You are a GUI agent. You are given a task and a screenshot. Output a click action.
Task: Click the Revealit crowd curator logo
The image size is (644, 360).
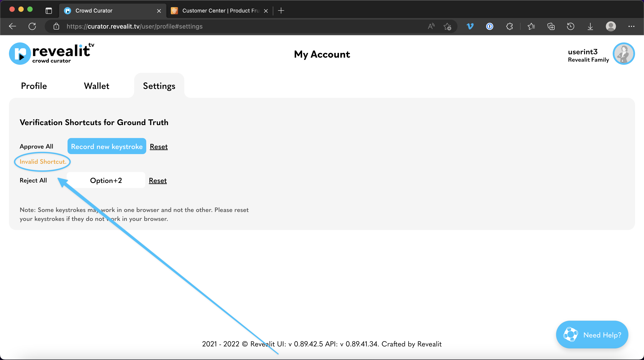tap(51, 53)
